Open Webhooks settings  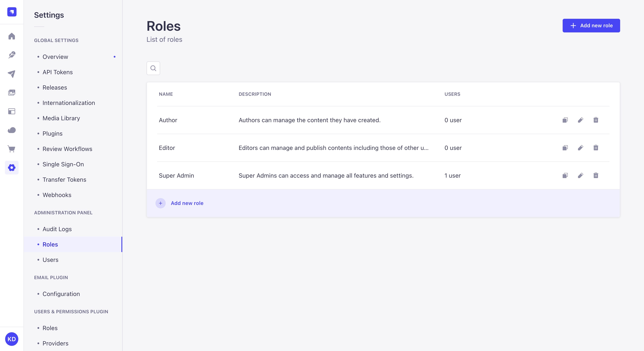pyautogui.click(x=73, y=195)
